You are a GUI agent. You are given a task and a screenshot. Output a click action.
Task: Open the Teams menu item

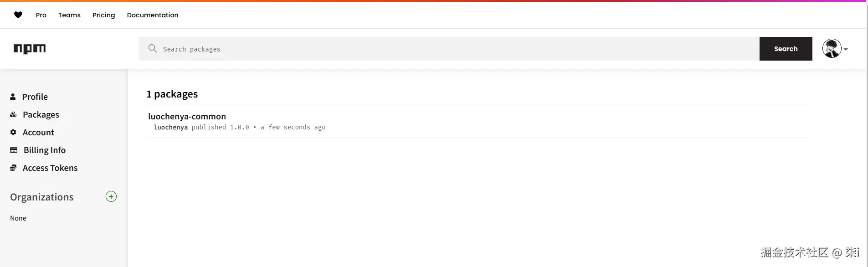69,15
